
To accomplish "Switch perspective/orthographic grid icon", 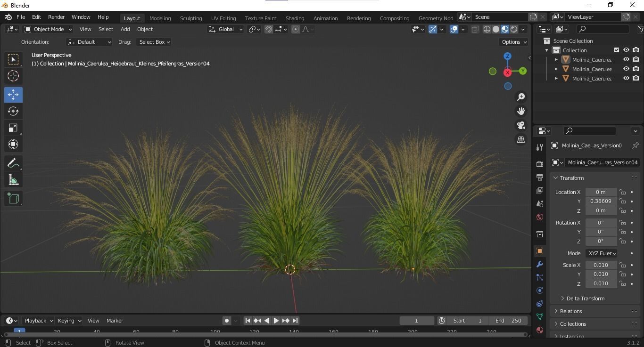I will coord(521,140).
